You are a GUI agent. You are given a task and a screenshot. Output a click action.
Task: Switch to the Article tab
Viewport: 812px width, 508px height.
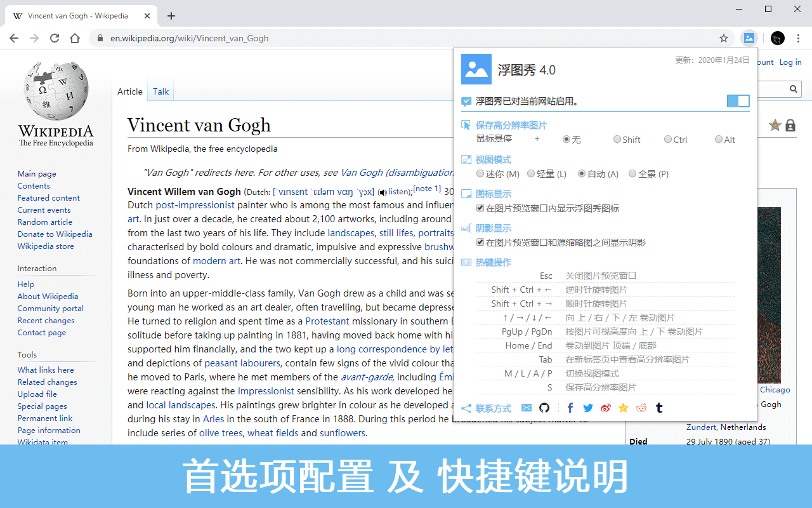coord(130,91)
